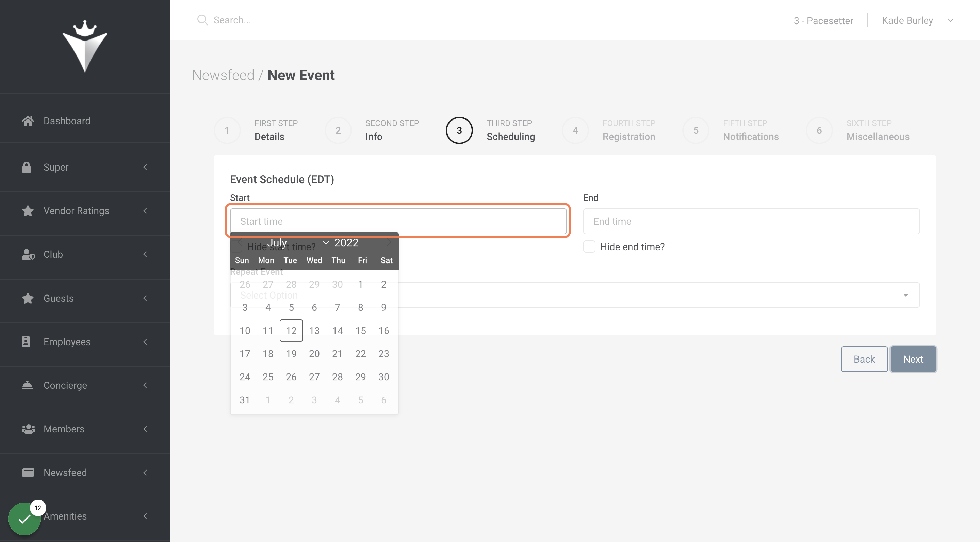This screenshot has width=980, height=542.
Task: Go to previous month in calendar
Action: [x=240, y=242]
